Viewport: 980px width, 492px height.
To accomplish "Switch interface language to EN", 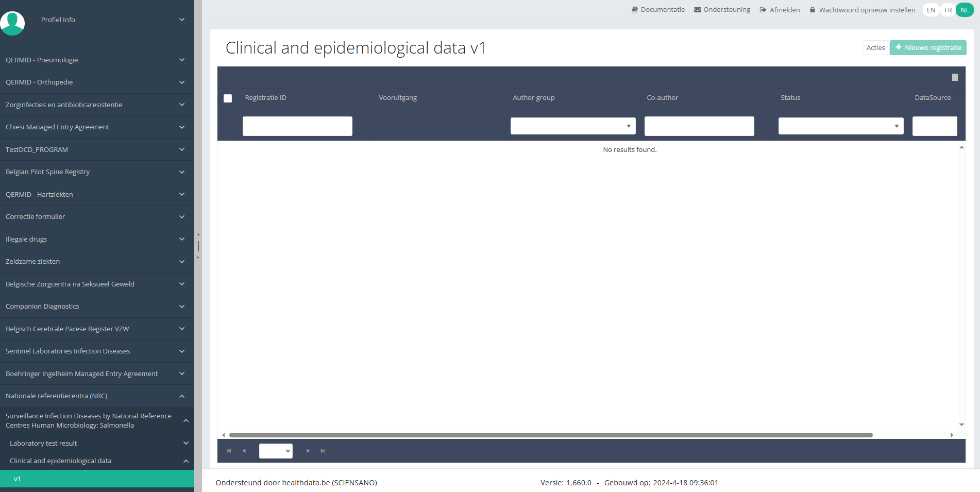I will click(x=931, y=10).
